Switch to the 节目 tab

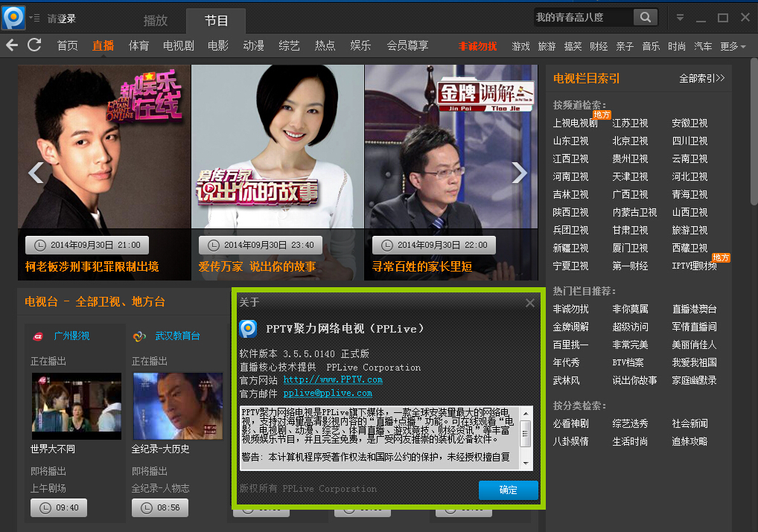click(216, 21)
